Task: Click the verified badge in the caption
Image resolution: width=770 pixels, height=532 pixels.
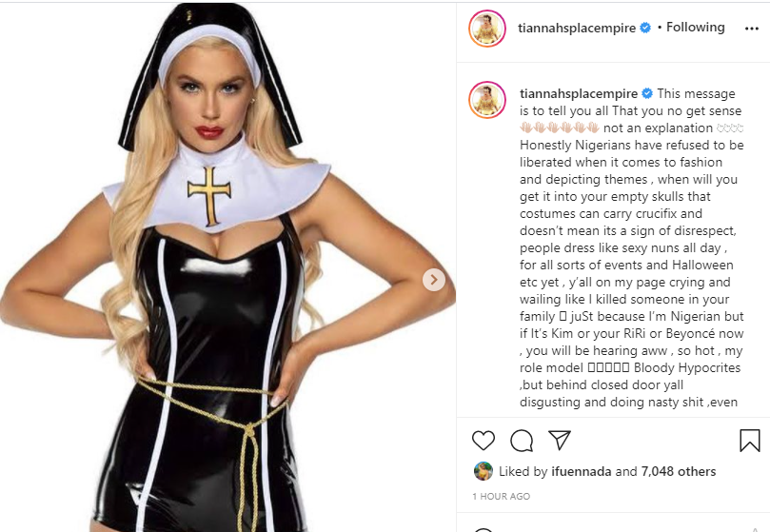Action: (647, 93)
